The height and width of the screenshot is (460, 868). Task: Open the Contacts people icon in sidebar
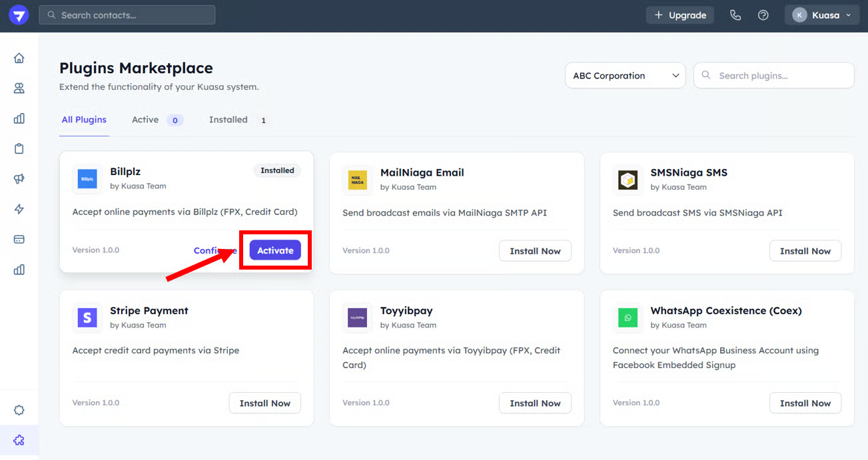click(19, 88)
